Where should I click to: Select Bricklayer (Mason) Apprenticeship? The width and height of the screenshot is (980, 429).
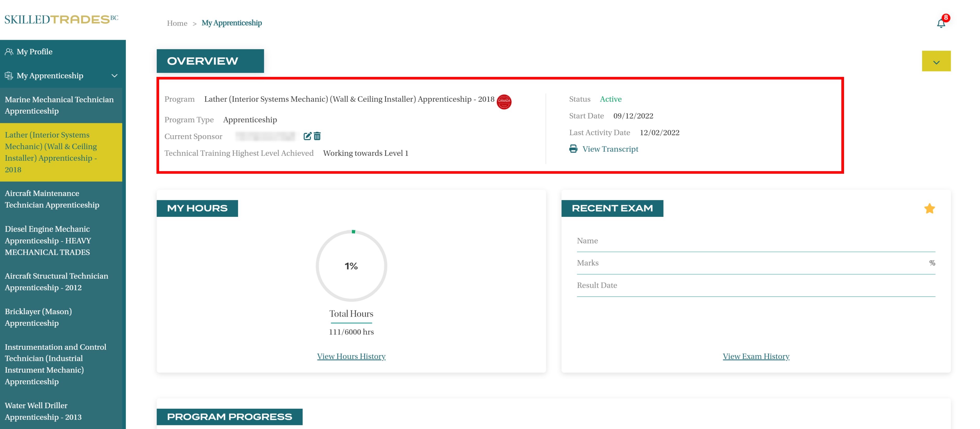click(x=38, y=317)
